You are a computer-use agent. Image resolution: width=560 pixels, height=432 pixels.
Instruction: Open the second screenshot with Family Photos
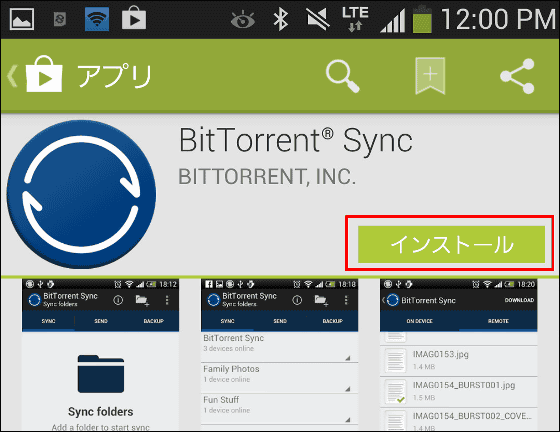click(279, 355)
